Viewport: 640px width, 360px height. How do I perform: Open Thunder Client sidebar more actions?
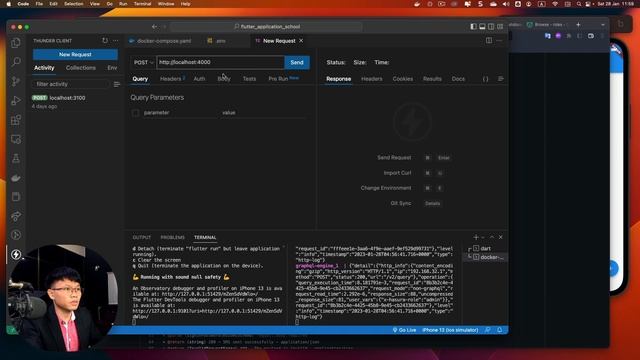tap(116, 40)
